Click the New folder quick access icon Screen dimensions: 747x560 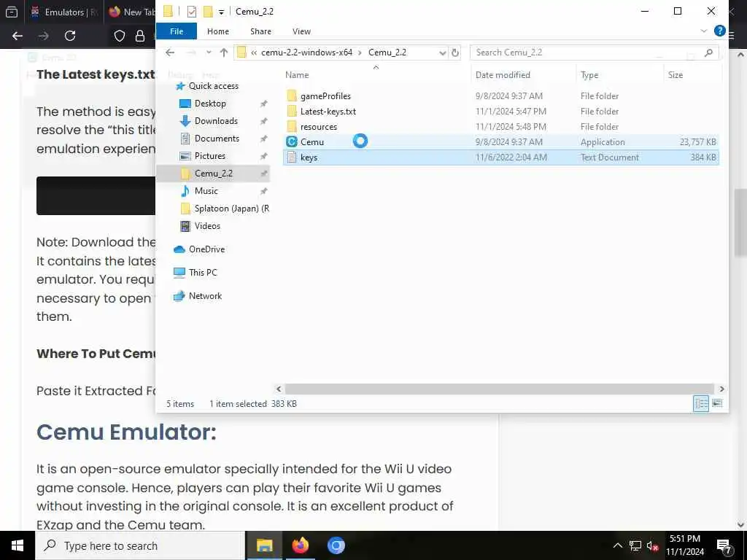tap(208, 12)
